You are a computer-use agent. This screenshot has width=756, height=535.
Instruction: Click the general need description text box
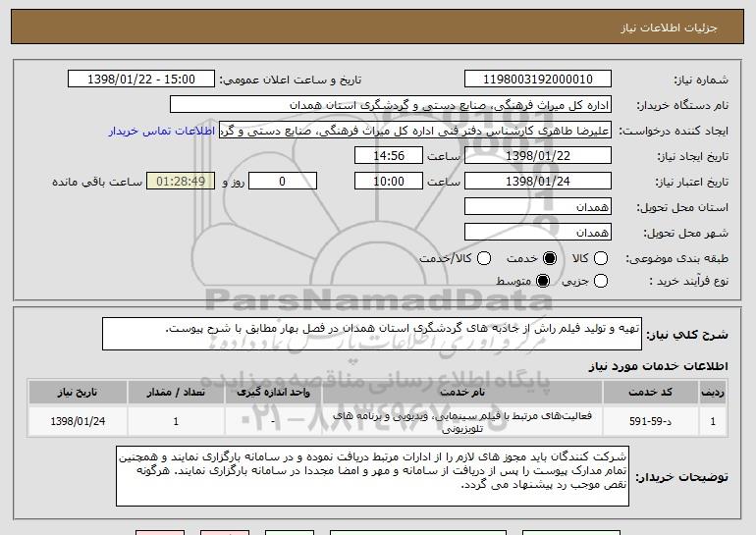tap(372, 334)
